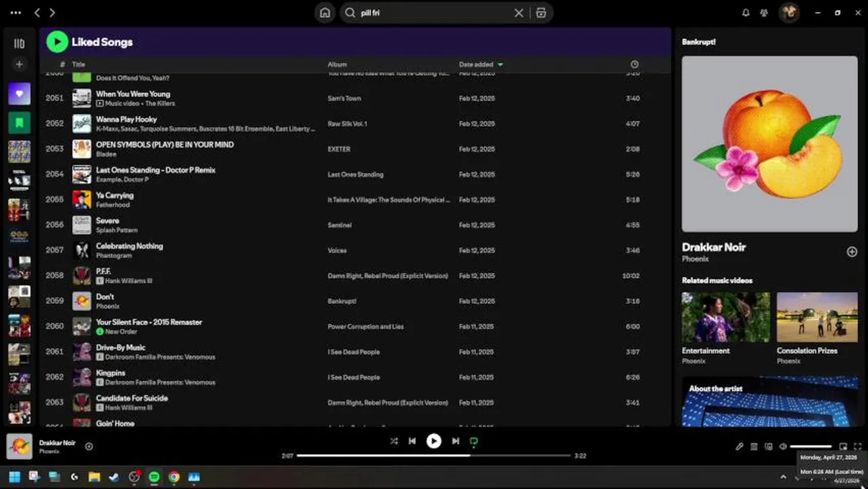Add current track using plus in player bar
The height and width of the screenshot is (489, 868).
pos(89,446)
